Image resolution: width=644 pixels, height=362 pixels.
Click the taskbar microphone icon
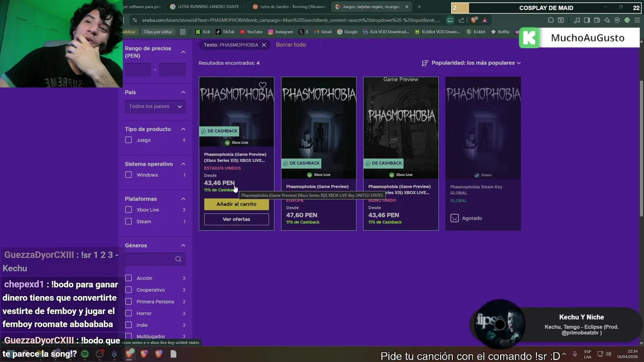575,354
